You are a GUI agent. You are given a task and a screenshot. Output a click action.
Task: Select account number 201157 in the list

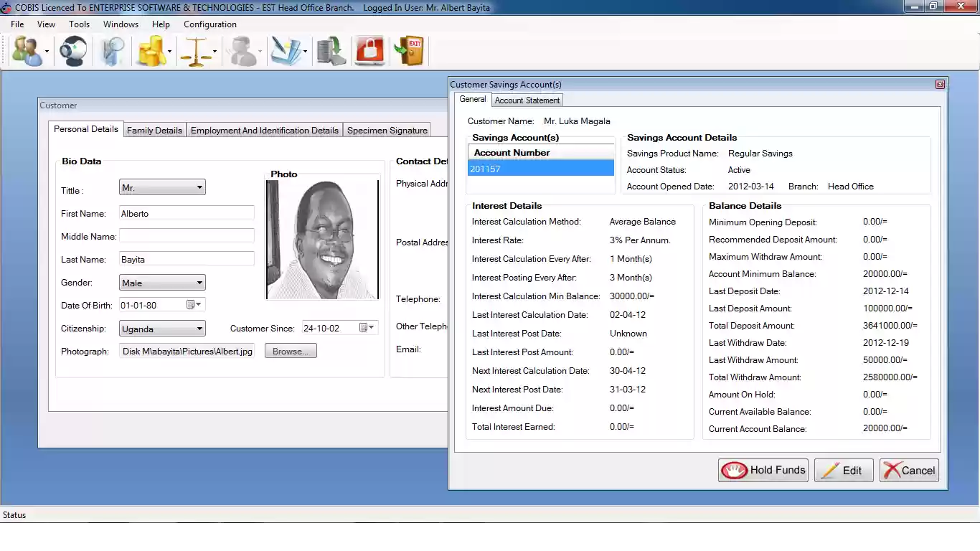tap(541, 169)
